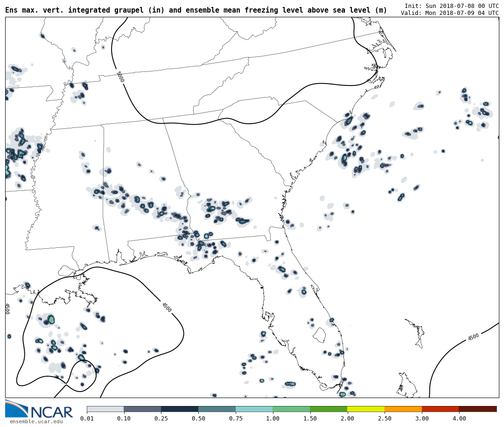Click the yellow 2.00–2.50 colorbar segment
The width and height of the screenshot is (504, 427).
(x=365, y=409)
